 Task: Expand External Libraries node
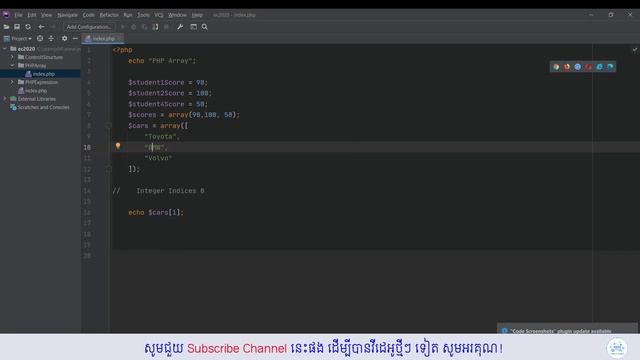pyautogui.click(x=5, y=99)
